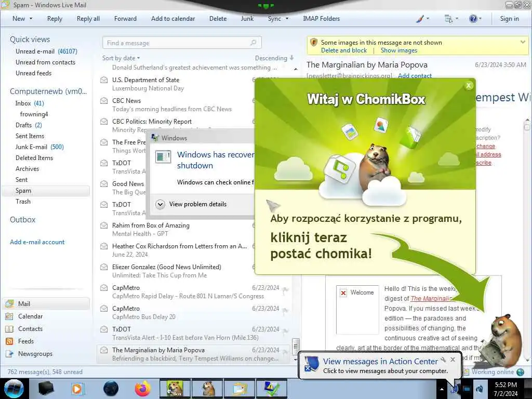Open View messages in Action Center
This screenshot has width=532, height=399.
[380, 362]
